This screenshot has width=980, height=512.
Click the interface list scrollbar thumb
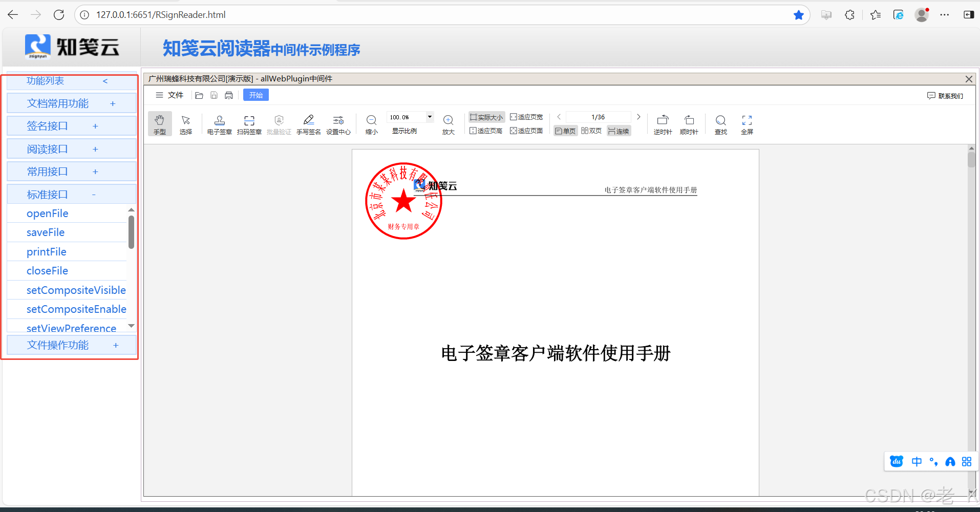[x=131, y=232]
